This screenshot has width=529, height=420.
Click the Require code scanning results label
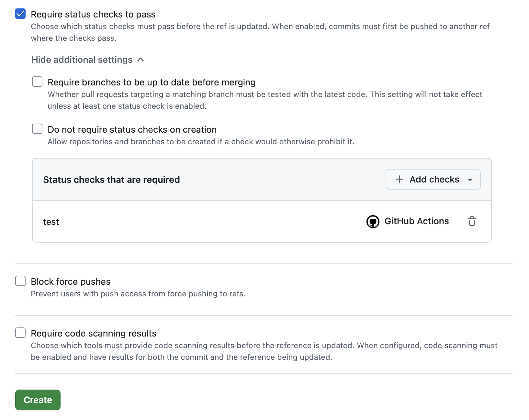pos(94,333)
